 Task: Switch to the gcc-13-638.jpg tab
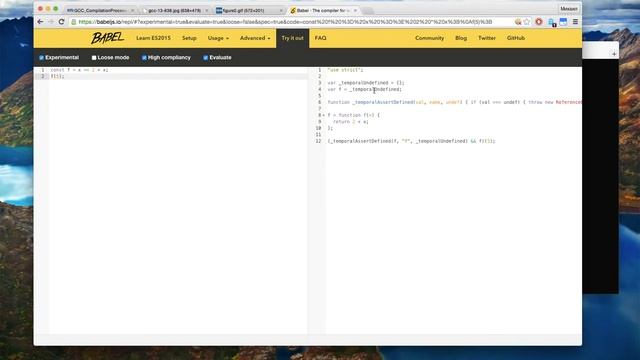tap(174, 10)
